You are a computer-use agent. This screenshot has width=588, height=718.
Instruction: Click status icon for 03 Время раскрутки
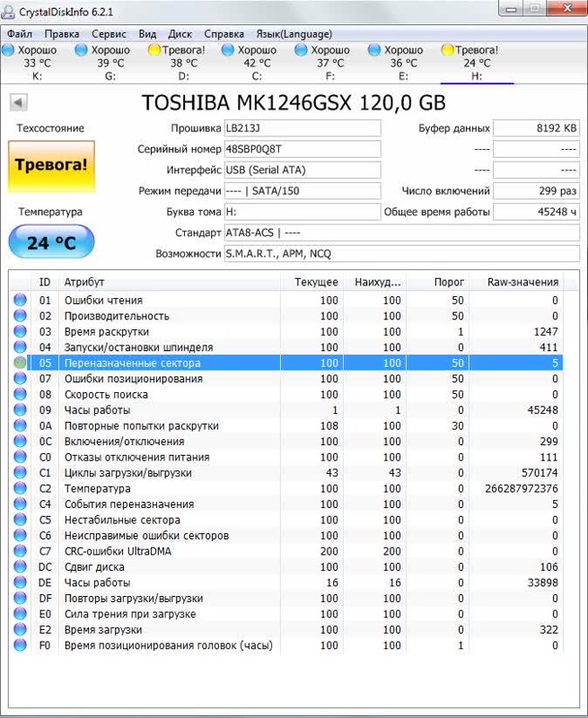click(20, 331)
